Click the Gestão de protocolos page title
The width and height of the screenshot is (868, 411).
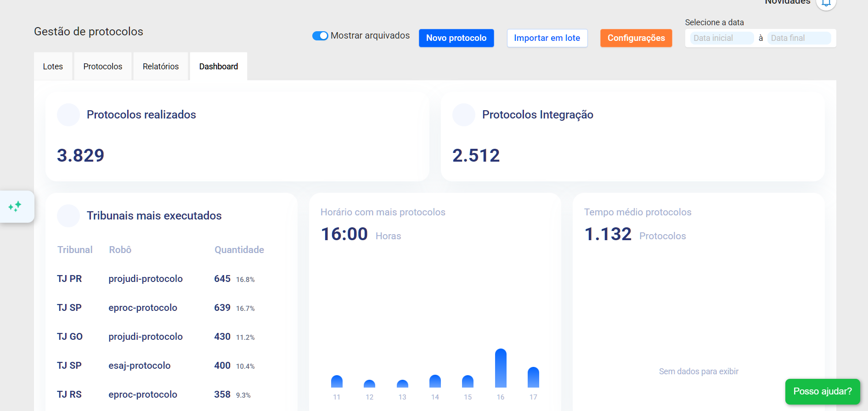[x=89, y=31]
